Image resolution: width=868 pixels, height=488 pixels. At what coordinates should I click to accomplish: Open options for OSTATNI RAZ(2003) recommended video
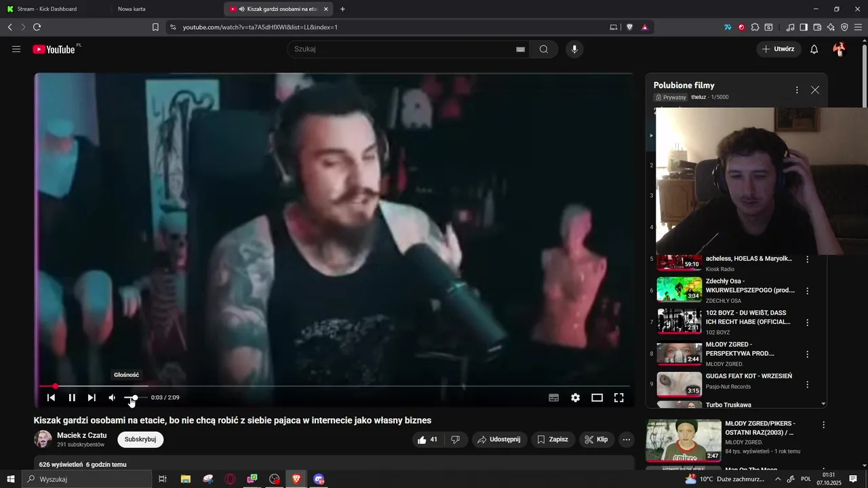[823, 425]
